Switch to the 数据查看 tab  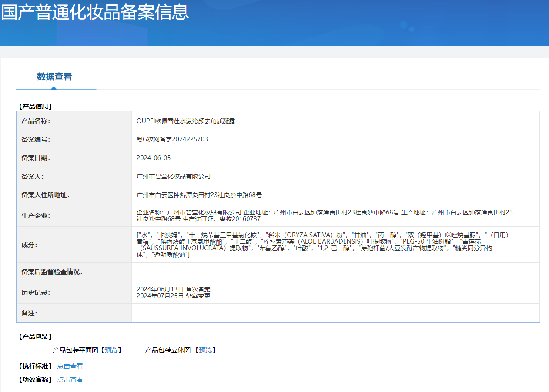click(54, 77)
